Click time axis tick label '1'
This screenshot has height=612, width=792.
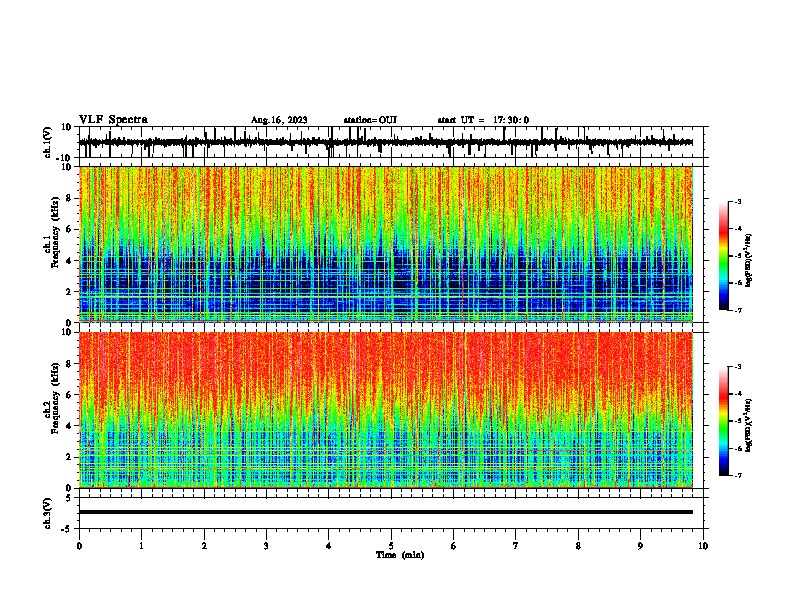[x=142, y=546]
